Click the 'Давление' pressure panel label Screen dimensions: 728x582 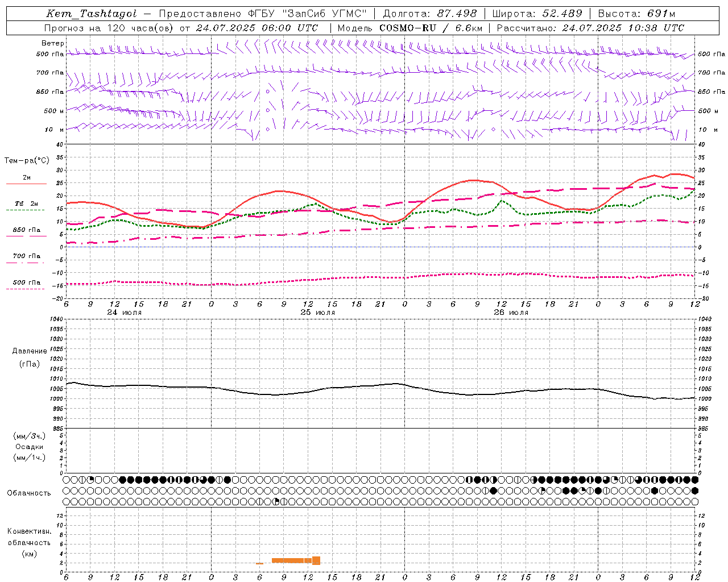click(30, 351)
